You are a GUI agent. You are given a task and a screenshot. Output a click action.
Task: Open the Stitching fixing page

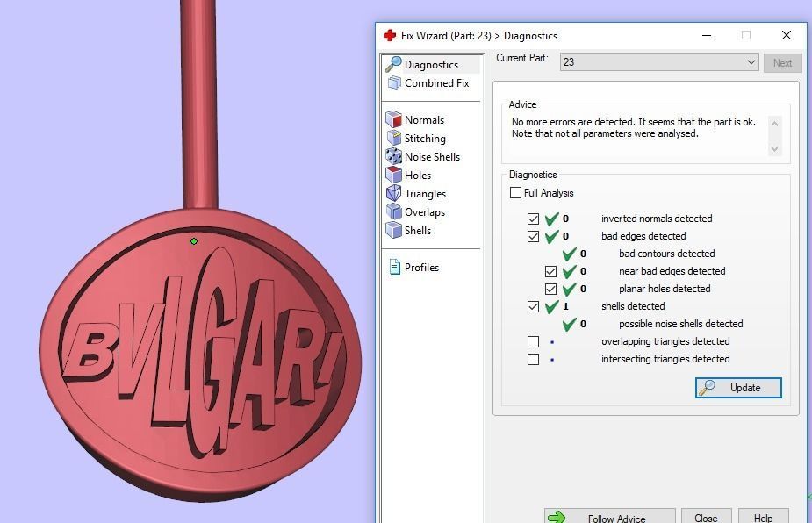416,139
